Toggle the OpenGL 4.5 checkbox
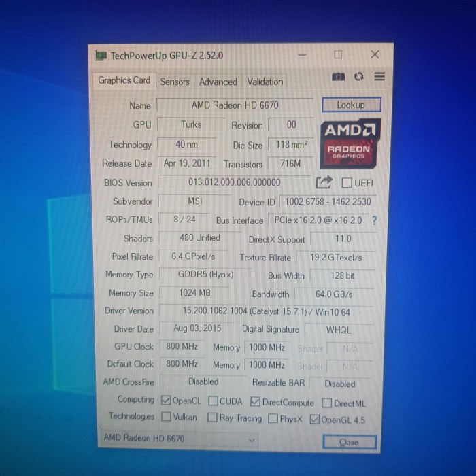476x476 pixels. click(x=314, y=420)
